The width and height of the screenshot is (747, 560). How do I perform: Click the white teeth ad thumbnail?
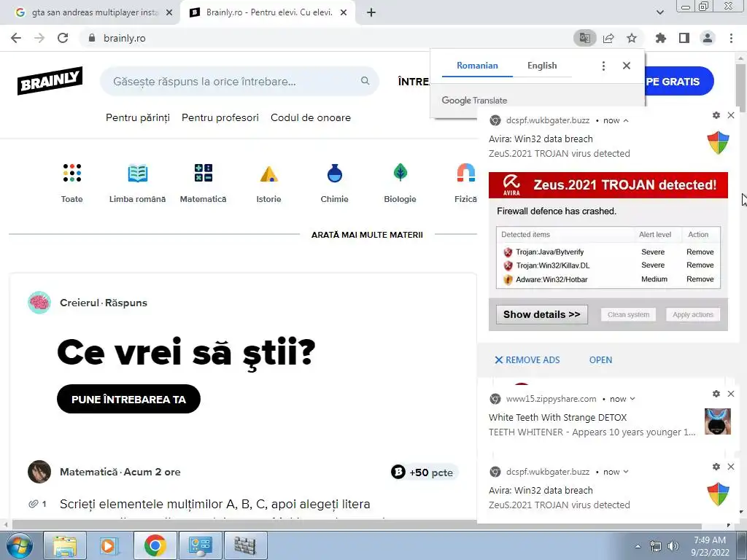coord(718,421)
